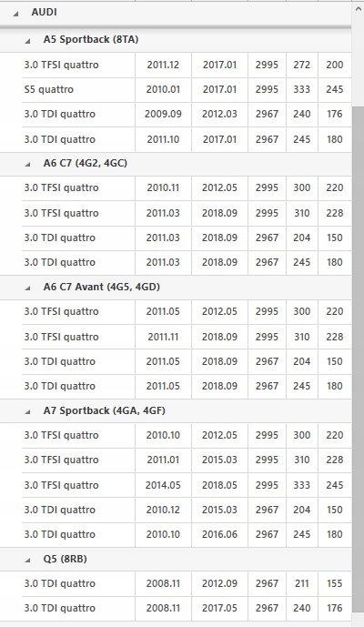The image size is (364, 627).
Task: Click the scrollbar up arrow
Action: click(x=358, y=9)
